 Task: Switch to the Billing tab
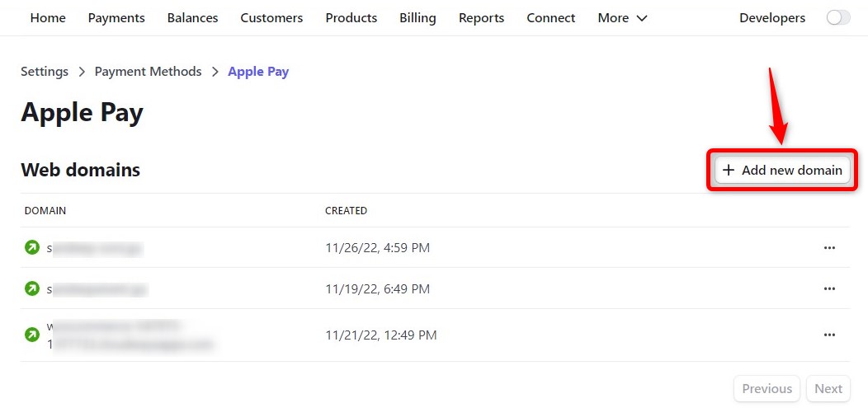coord(417,17)
